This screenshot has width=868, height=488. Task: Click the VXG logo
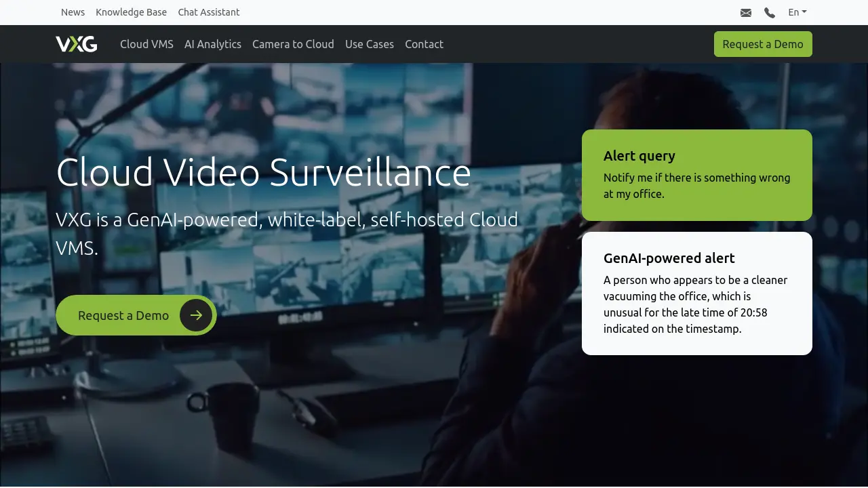[x=77, y=44]
